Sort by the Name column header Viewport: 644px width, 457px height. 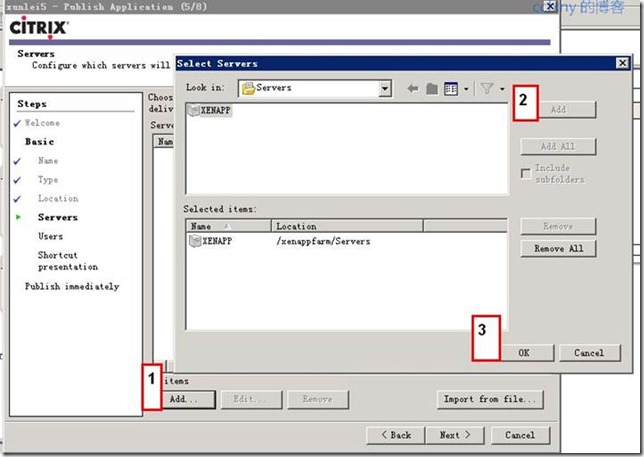[229, 226]
